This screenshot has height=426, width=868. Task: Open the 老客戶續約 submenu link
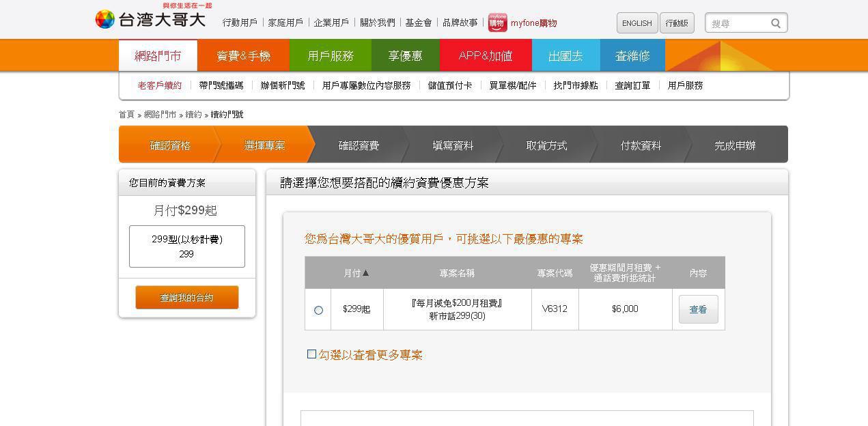click(160, 85)
